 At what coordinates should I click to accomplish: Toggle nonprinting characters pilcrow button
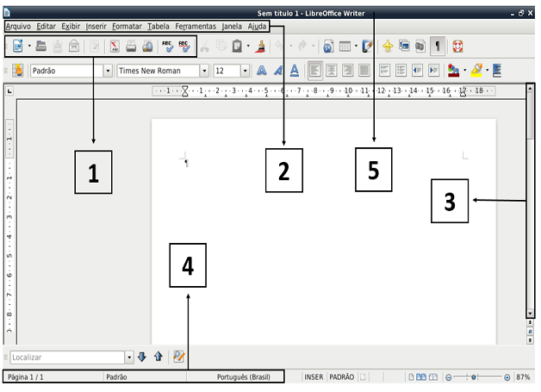[438, 47]
